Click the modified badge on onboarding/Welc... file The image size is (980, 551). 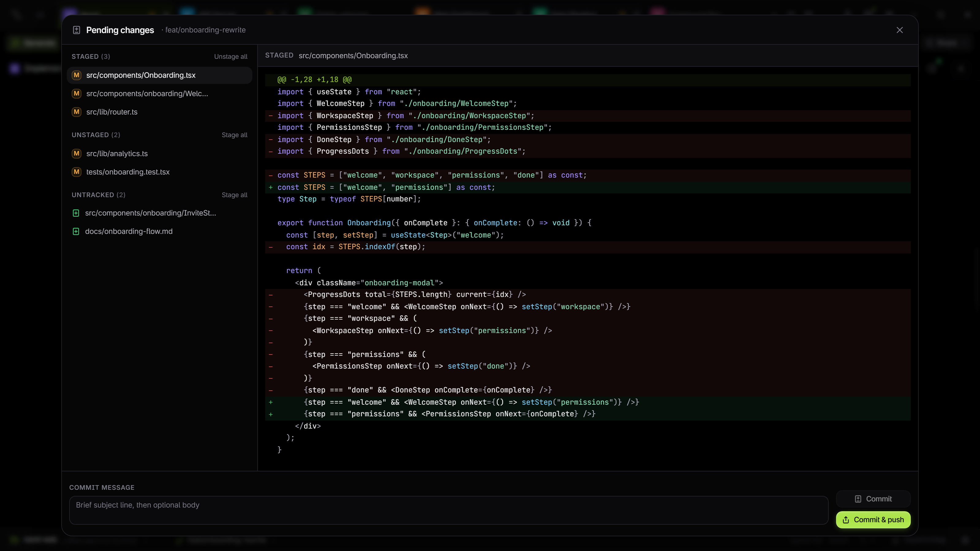(77, 94)
